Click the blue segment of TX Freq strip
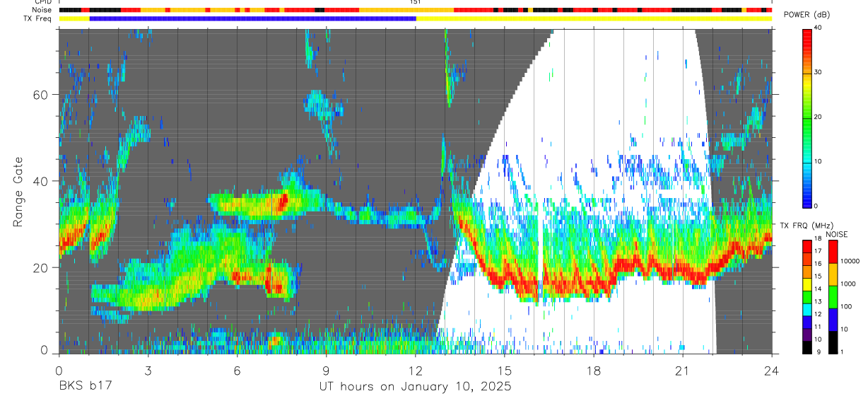Image resolution: width=868 pixels, height=401 pixels. click(253, 18)
